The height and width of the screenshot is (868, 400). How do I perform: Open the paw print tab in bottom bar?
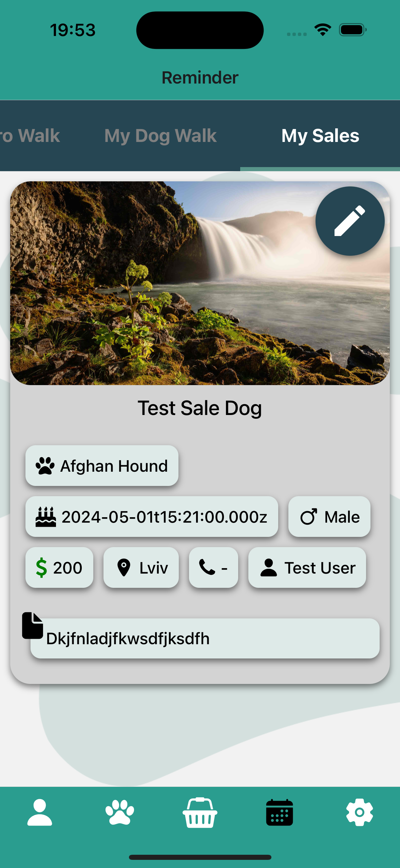tap(120, 812)
